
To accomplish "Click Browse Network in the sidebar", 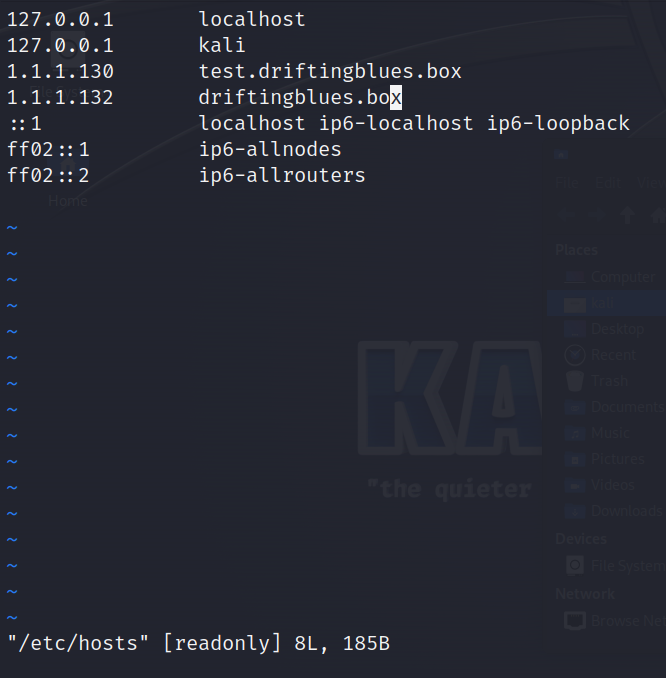I will click(628, 621).
